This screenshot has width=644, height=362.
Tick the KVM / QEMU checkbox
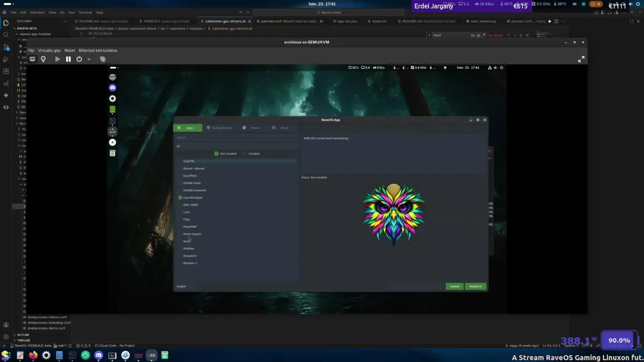(180, 205)
